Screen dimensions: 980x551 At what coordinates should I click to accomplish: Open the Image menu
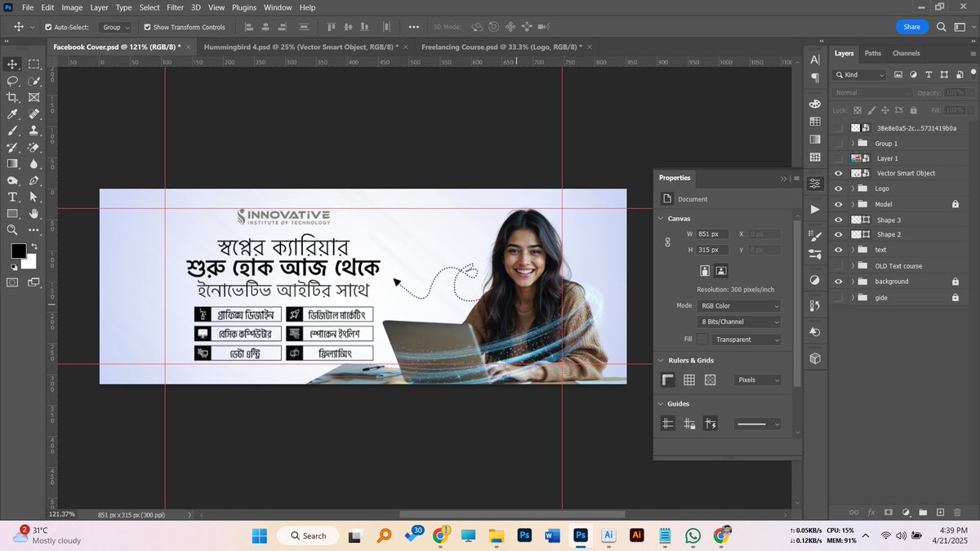click(x=72, y=7)
